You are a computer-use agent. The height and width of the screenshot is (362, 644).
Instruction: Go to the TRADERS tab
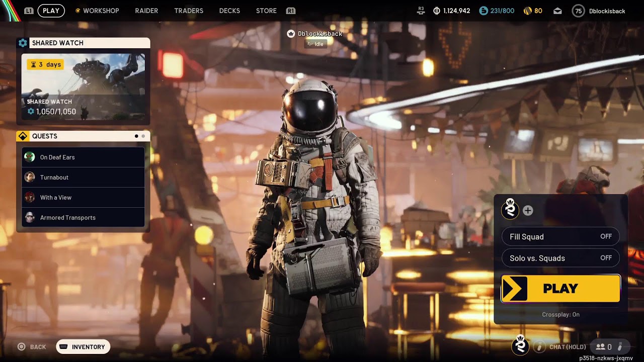click(x=189, y=11)
